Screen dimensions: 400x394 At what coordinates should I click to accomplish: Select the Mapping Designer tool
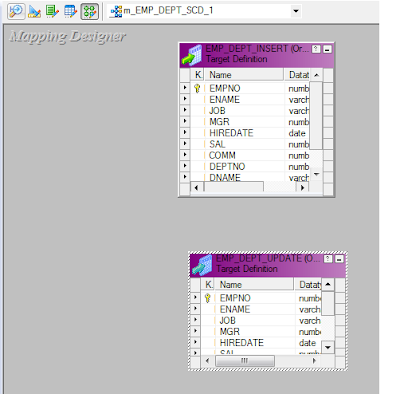[90, 11]
